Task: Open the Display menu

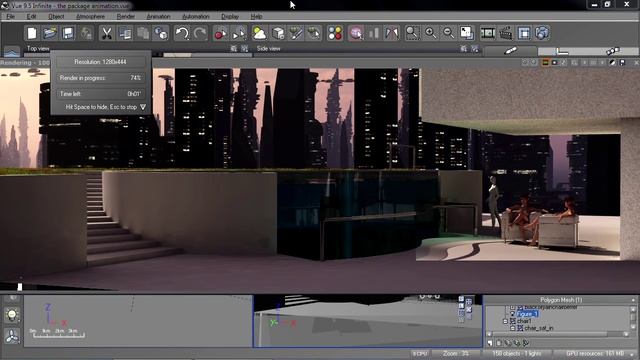Action: point(230,16)
